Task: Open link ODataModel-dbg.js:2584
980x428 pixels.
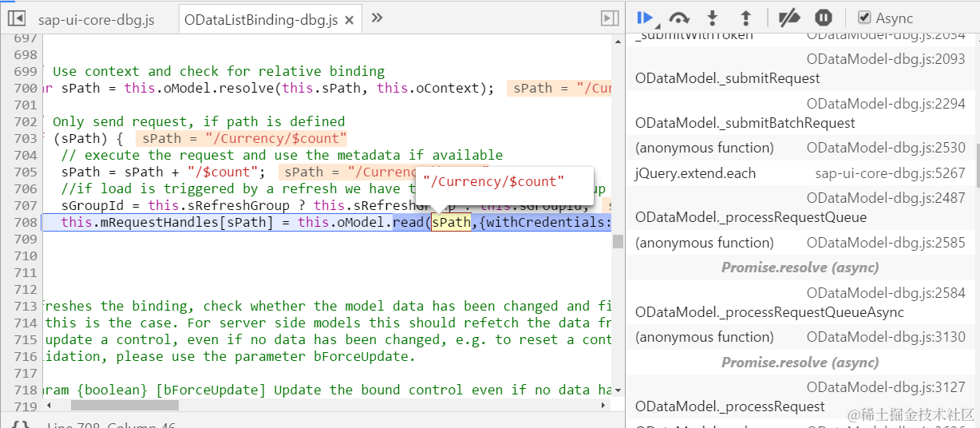Action: [886, 293]
